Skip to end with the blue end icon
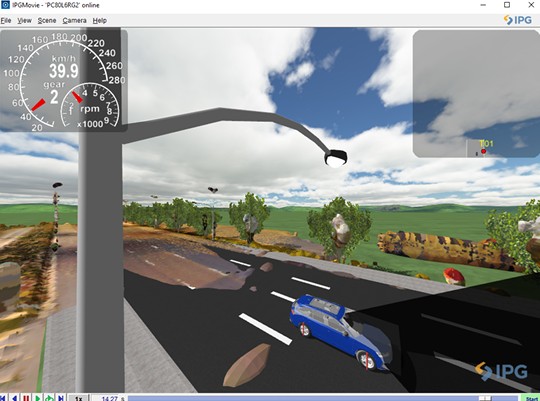The height and width of the screenshot is (401, 540). click(x=61, y=398)
